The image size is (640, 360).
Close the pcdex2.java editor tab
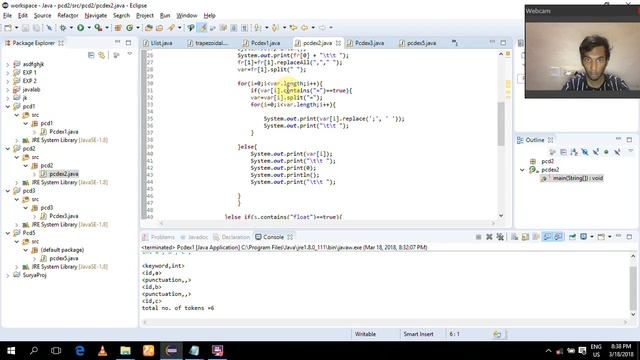[x=338, y=43]
